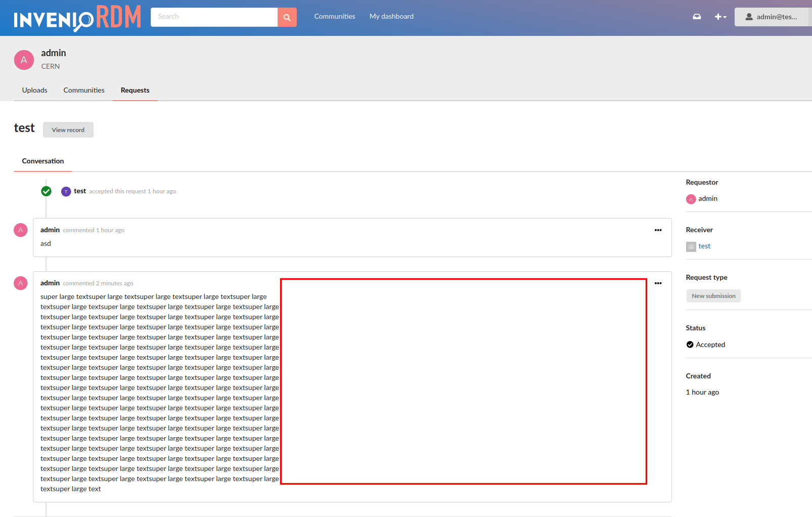Open the admin@tes account dropdown

point(772,16)
